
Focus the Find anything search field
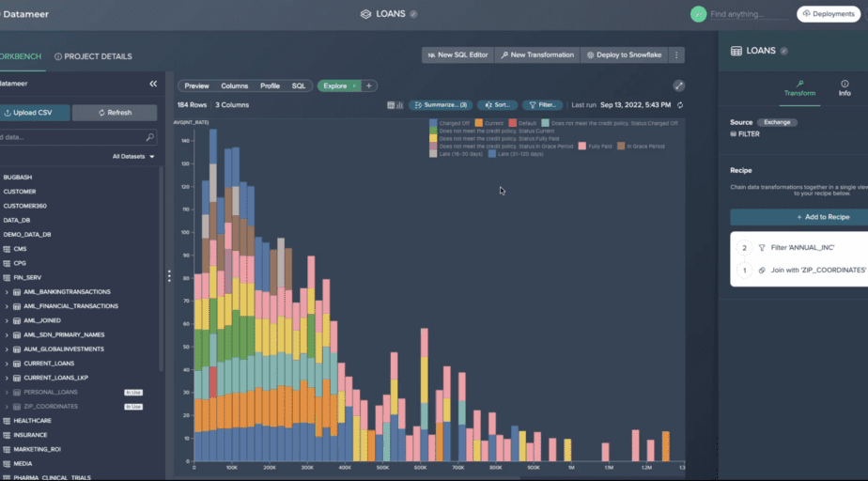tap(749, 14)
